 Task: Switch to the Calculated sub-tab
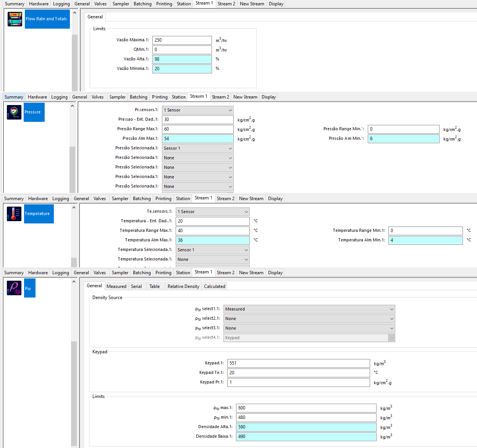point(215,286)
